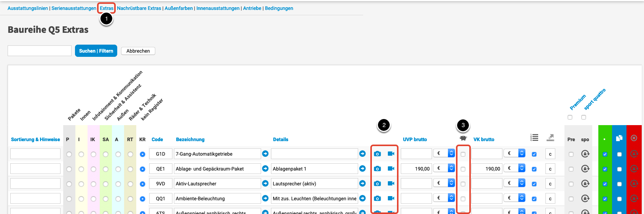Open UVP currency dropdown for Ambiente-Beleuchtung row
The image size is (644, 214).
point(444,198)
